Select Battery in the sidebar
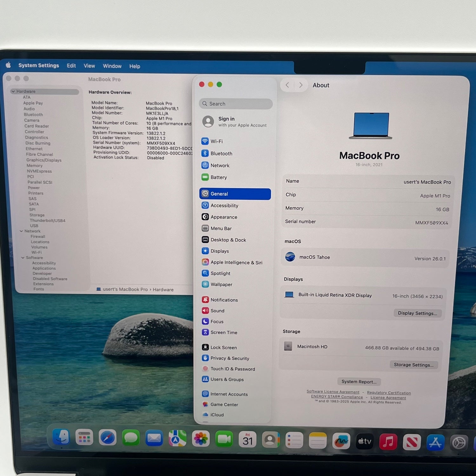 218,177
